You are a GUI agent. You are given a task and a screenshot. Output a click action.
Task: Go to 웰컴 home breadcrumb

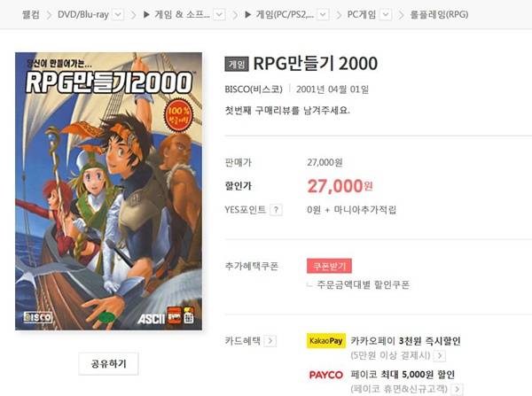(x=30, y=14)
